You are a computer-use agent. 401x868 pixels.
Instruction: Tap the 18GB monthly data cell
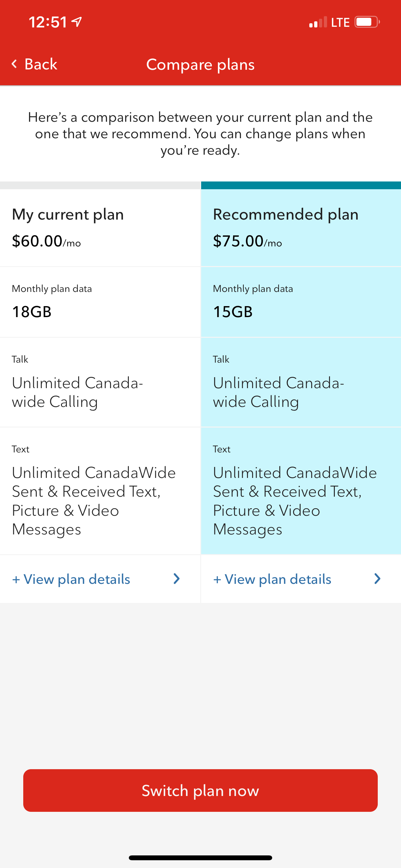click(100, 302)
